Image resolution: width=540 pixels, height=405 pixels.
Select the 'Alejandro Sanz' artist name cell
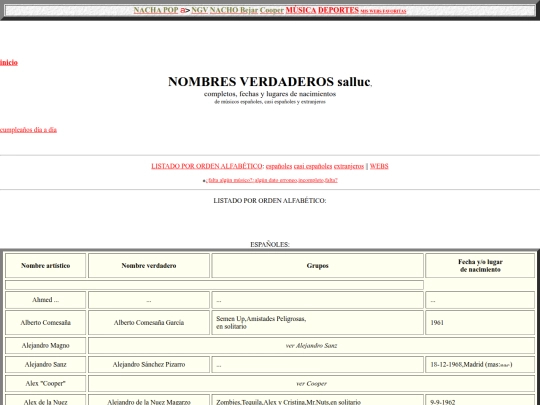point(45,364)
